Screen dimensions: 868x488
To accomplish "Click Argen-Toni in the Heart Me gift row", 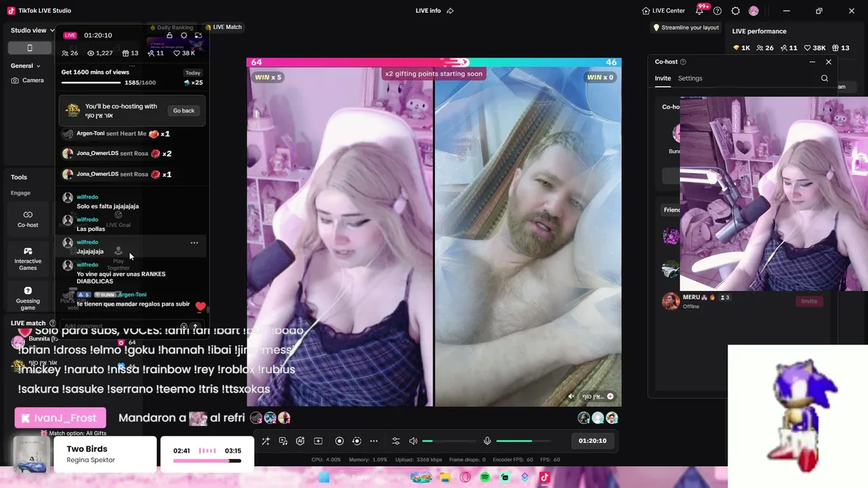I will coord(91,134).
